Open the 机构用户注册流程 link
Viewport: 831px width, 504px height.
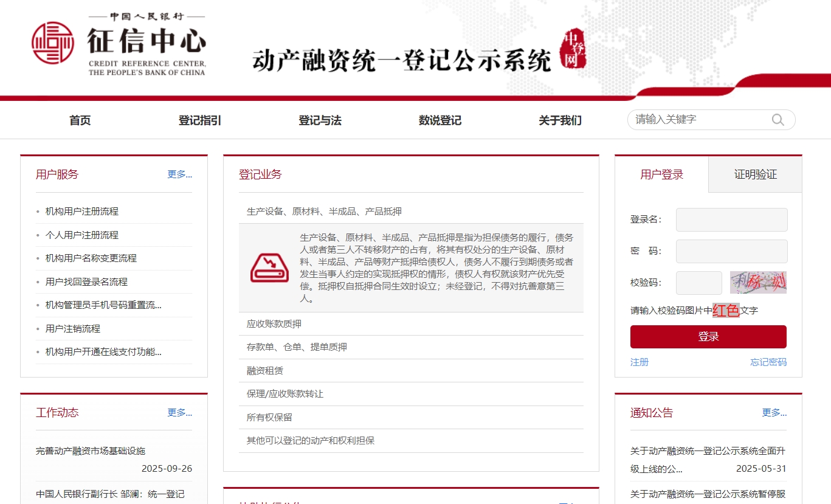click(82, 212)
